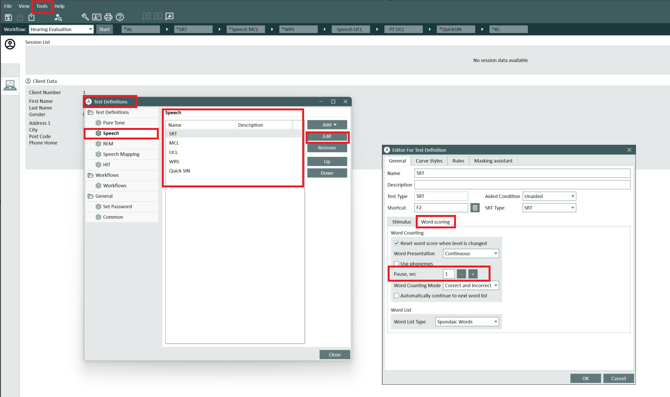Click the REM gear icon

[98, 144]
